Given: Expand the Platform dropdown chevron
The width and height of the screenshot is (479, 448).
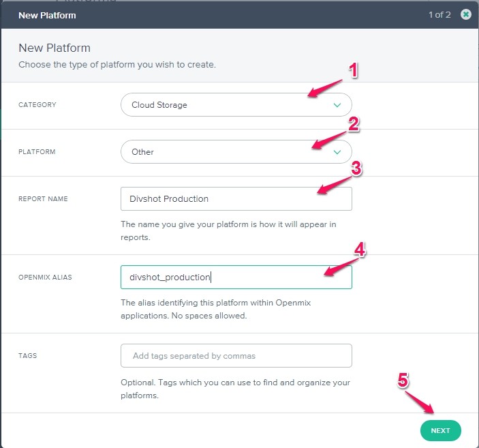Looking at the screenshot, I should click(x=337, y=152).
